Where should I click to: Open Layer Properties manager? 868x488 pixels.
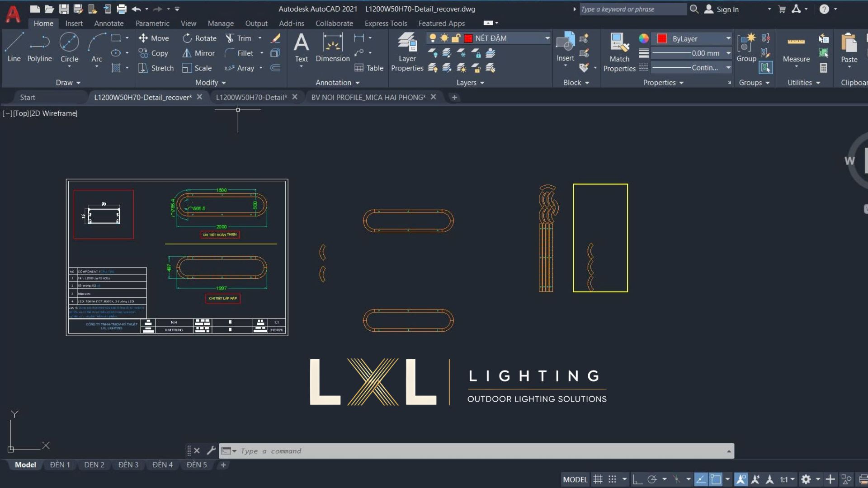(x=407, y=52)
